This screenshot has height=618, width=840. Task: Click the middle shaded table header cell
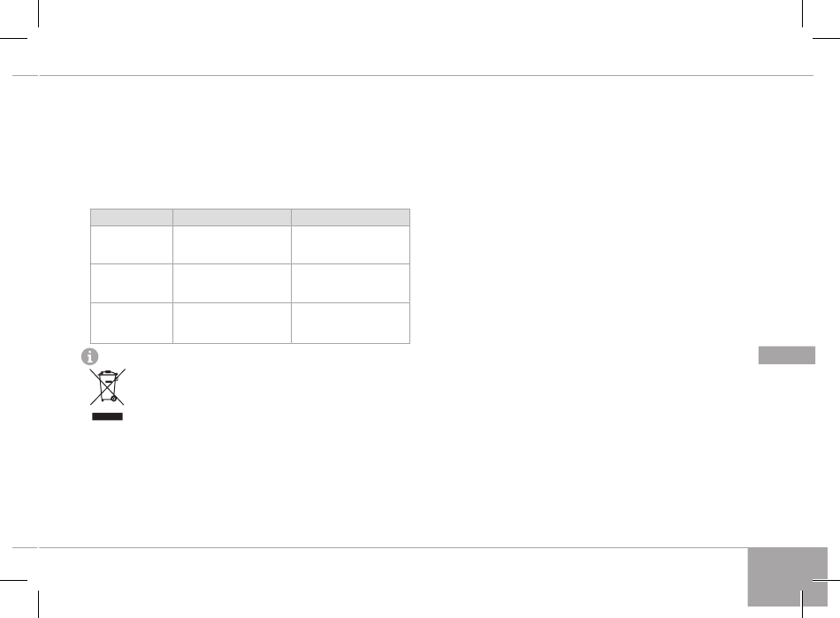232,217
